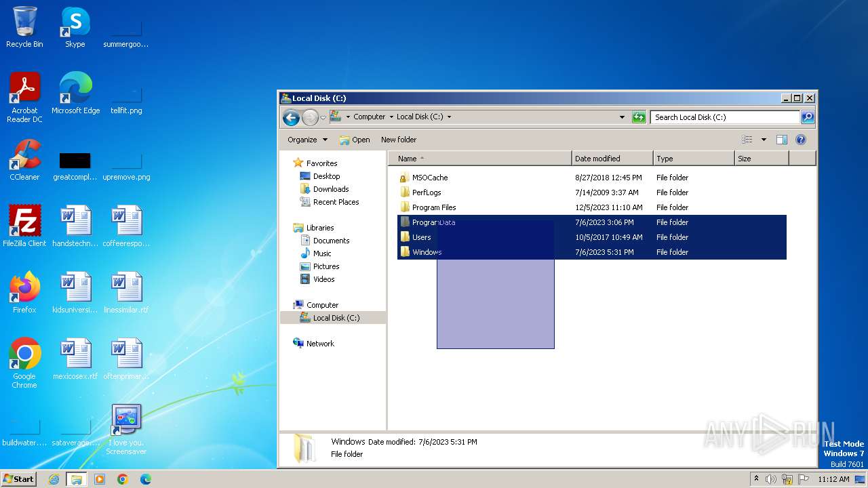
Task: Select the Acrobat Reader DC desktop icon
Action: [24, 98]
